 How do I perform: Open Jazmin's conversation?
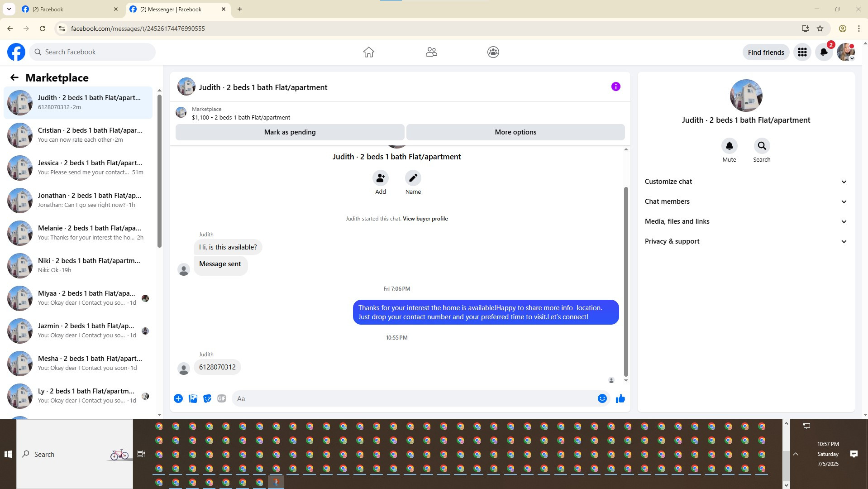[78, 331]
